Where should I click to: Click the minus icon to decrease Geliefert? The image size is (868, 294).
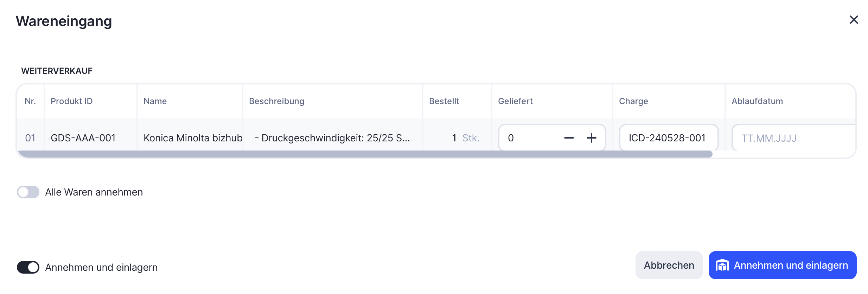[569, 138]
